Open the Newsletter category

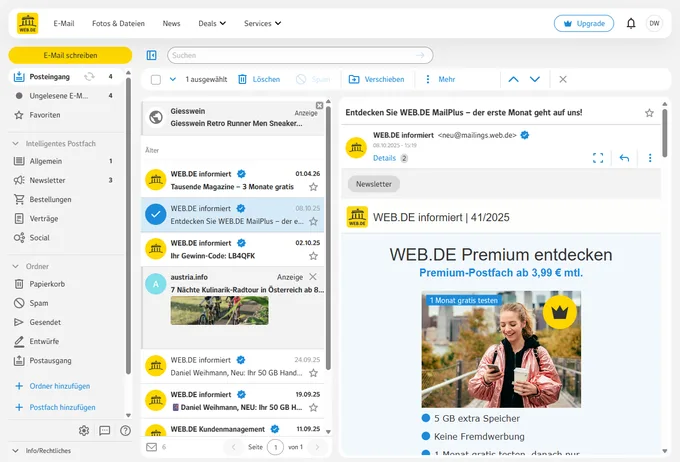click(x=66, y=180)
